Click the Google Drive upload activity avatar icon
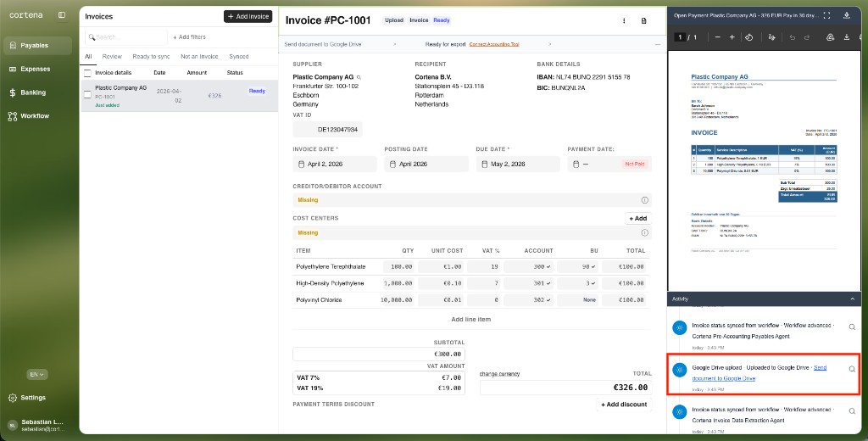This screenshot has height=441, width=868. pyautogui.click(x=679, y=370)
